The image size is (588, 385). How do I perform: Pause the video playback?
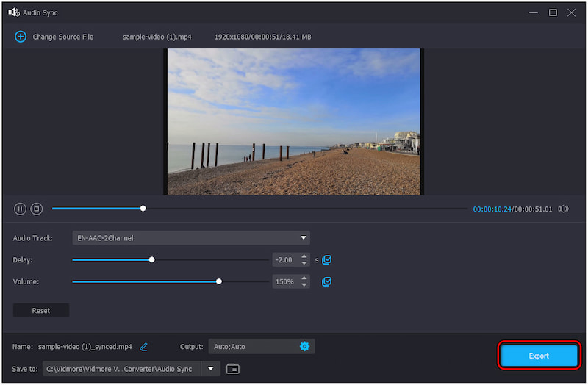pyautogui.click(x=20, y=209)
